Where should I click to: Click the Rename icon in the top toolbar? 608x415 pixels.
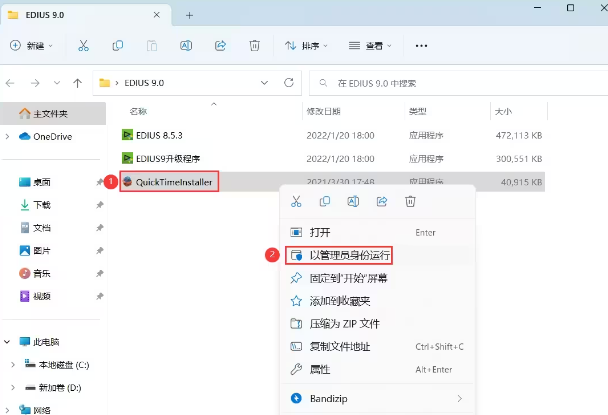pos(186,46)
